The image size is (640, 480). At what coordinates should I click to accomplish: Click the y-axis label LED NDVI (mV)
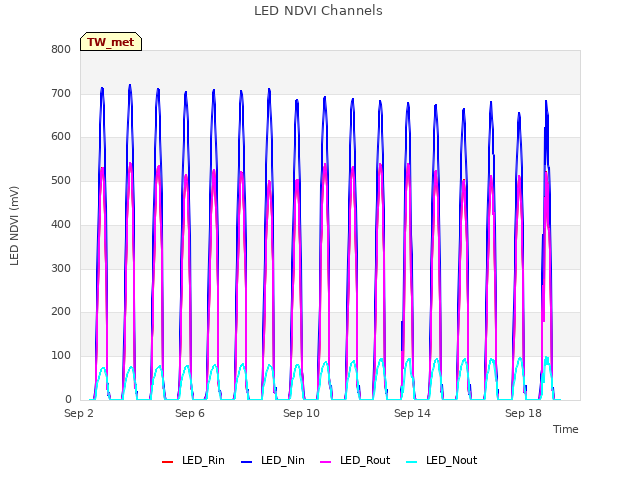point(14,226)
